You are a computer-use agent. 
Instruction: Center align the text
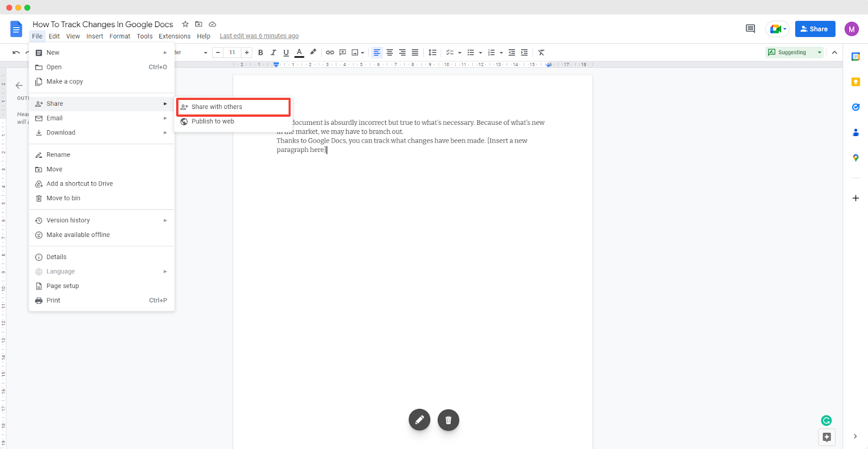pos(390,53)
